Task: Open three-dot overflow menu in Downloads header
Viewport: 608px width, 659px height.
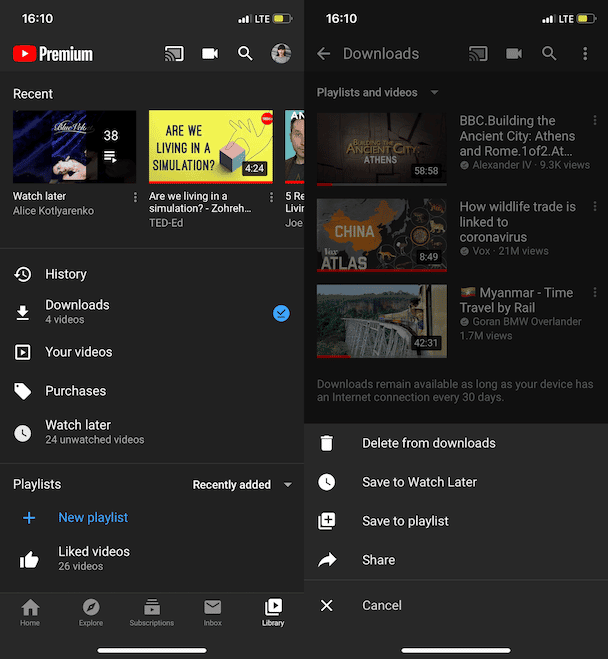Action: point(585,54)
